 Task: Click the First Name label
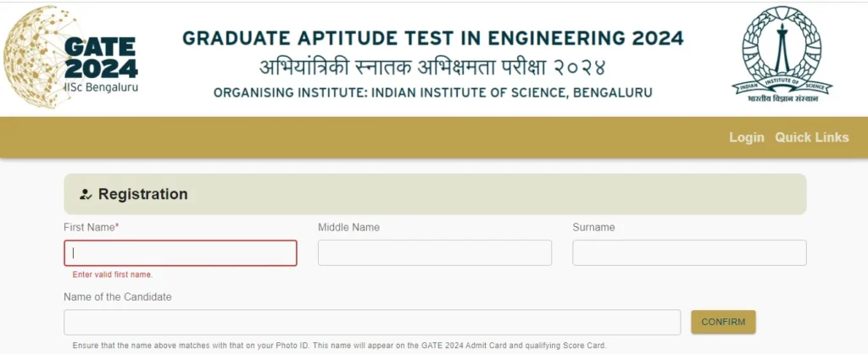coord(92,227)
